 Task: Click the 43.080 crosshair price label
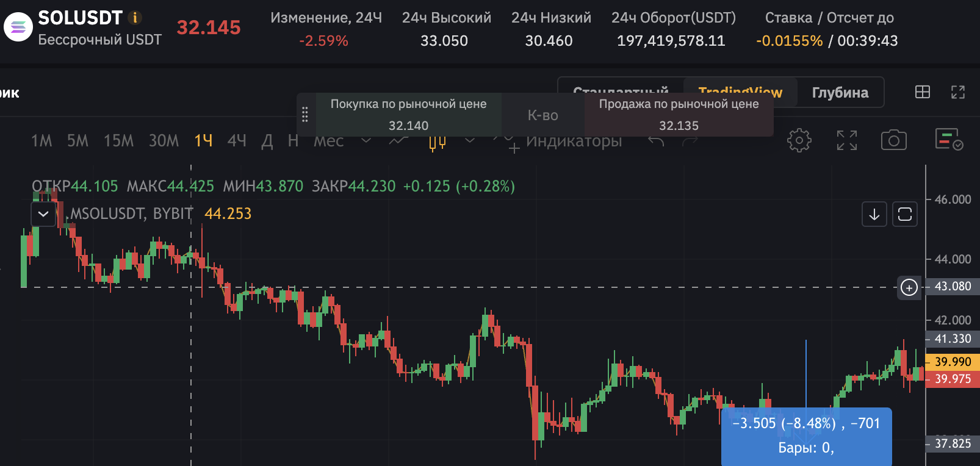[x=953, y=286]
